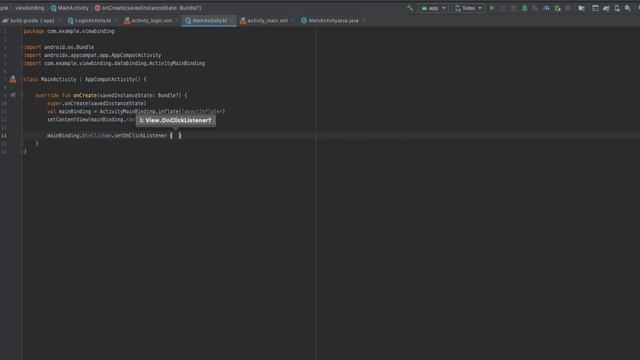Click line number 14 in the gutter
Image resolution: width=640 pixels, height=360 pixels.
click(4, 136)
